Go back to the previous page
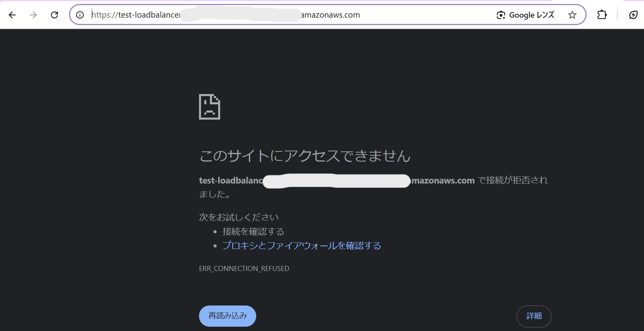 (x=12, y=15)
